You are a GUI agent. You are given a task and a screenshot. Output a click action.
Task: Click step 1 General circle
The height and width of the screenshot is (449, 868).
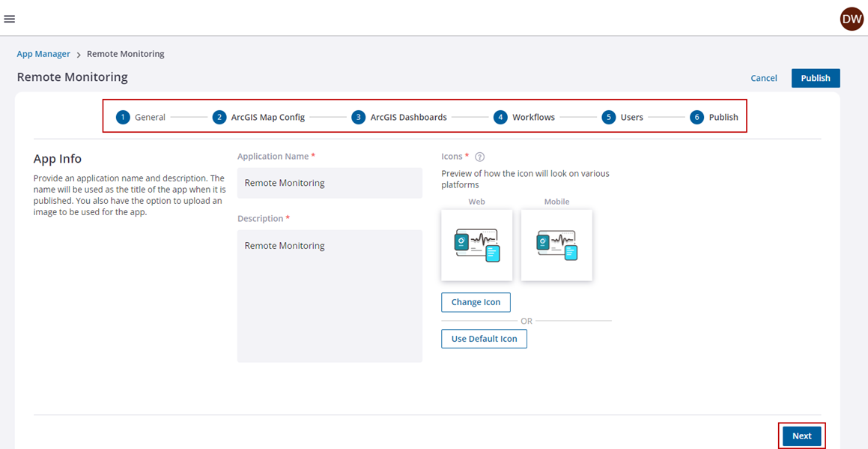click(123, 117)
